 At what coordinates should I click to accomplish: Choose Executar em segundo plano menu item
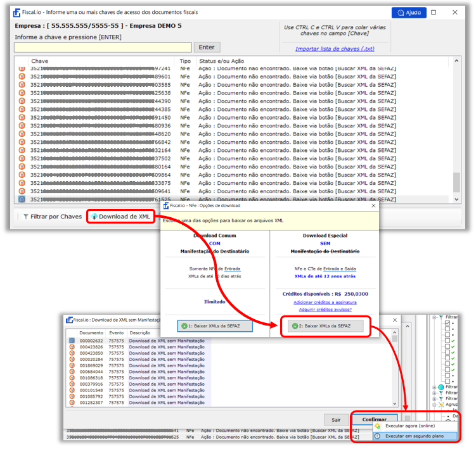click(x=415, y=436)
